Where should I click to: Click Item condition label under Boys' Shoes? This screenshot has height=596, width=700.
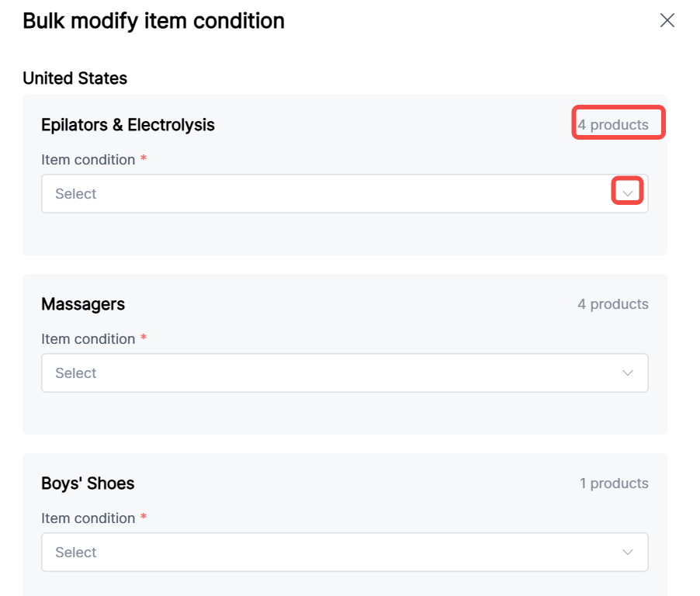[88, 518]
